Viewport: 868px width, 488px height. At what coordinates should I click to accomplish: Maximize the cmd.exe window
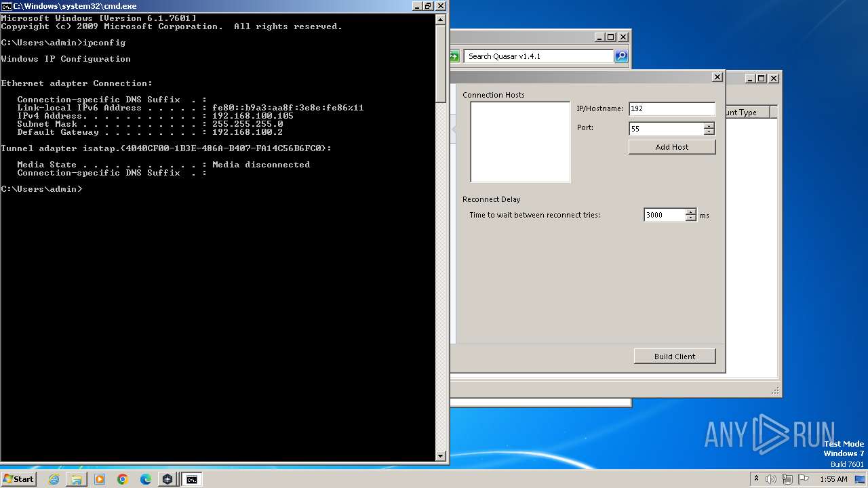point(428,6)
